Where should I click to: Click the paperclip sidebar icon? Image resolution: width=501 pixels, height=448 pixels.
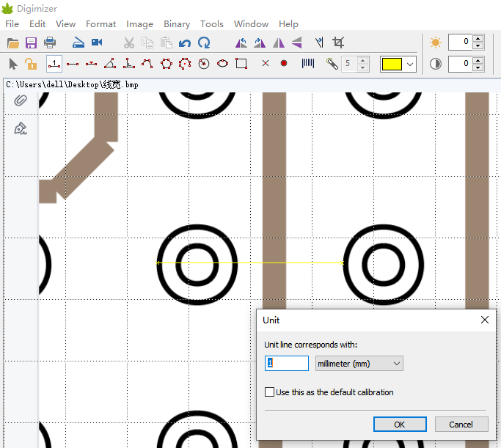tap(21, 101)
